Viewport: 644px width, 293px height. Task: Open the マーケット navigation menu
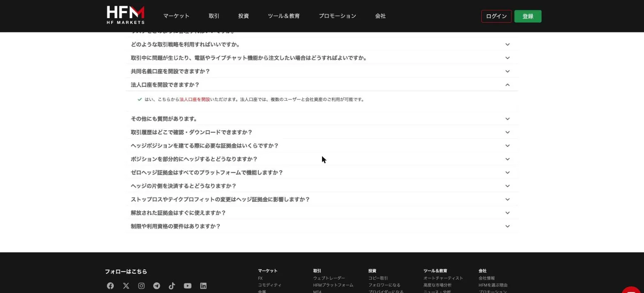pyautogui.click(x=176, y=16)
